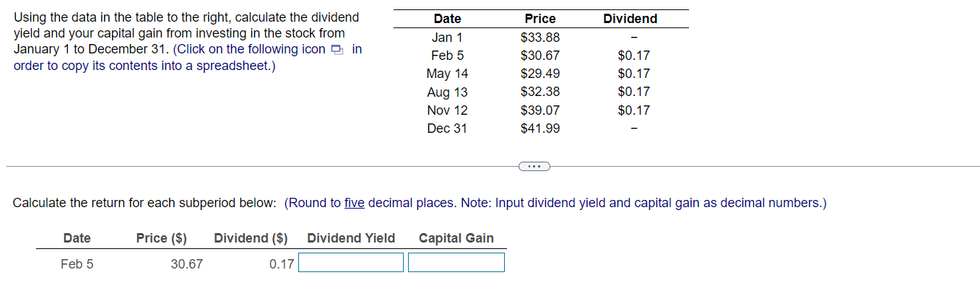Expand the ellipsis divider button
This screenshot has width=980, height=301.
tap(534, 166)
